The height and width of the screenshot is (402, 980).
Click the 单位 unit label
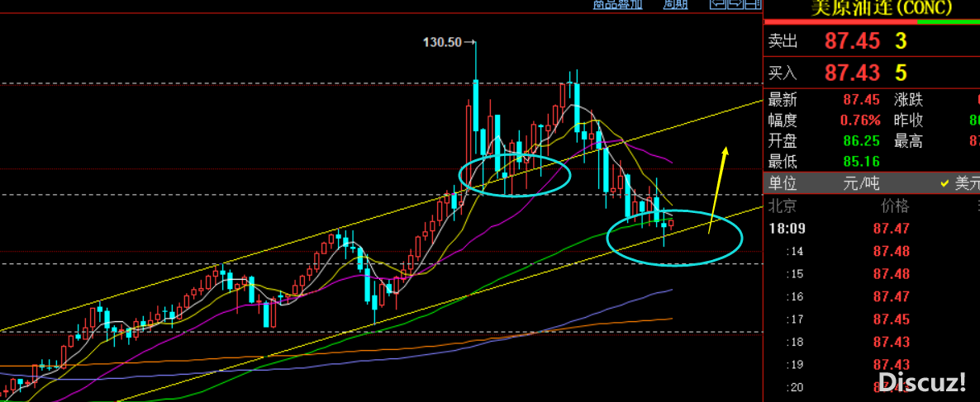783,183
